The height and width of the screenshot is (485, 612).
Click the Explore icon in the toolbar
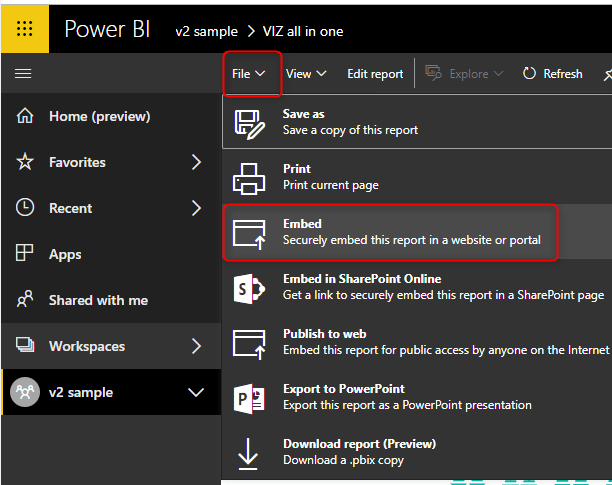click(x=433, y=73)
